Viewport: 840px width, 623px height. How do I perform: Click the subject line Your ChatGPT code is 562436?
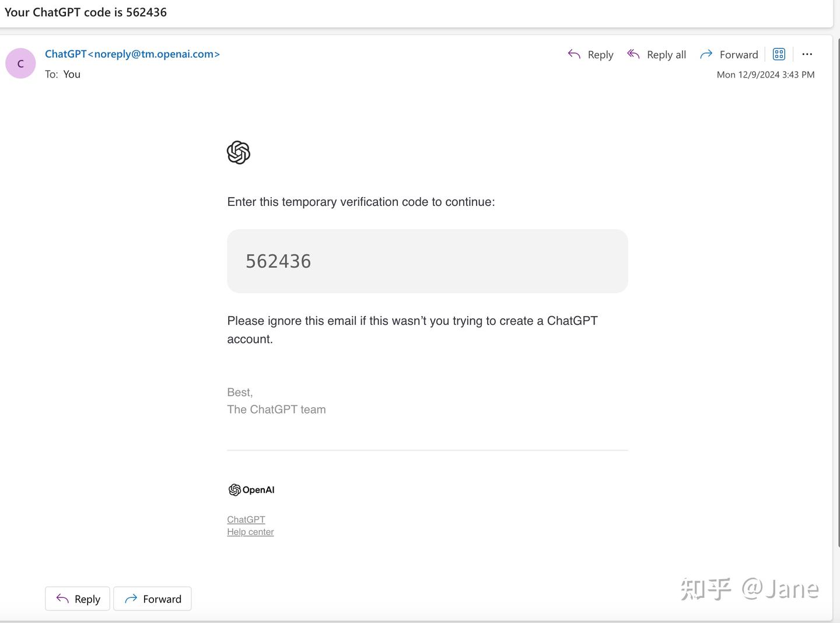tap(86, 12)
